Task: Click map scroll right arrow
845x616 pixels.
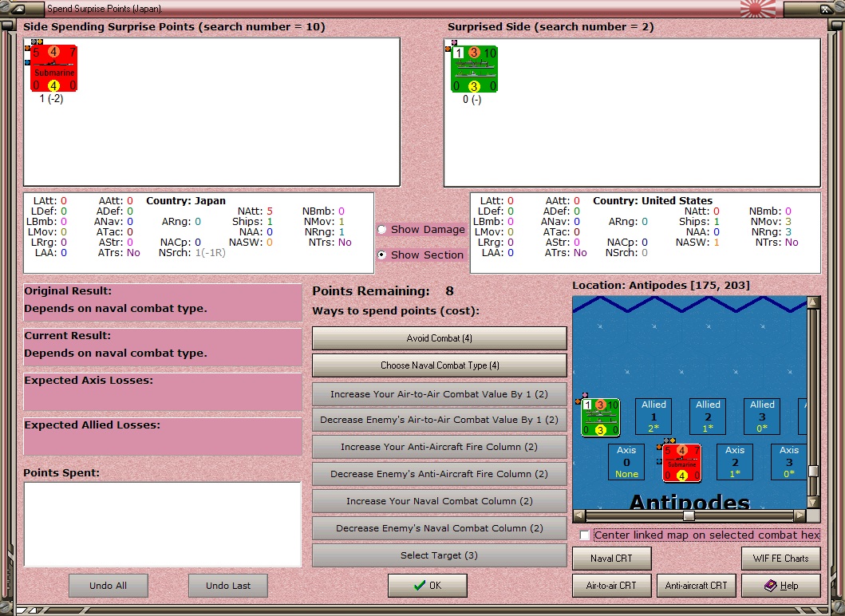Action: click(x=801, y=515)
